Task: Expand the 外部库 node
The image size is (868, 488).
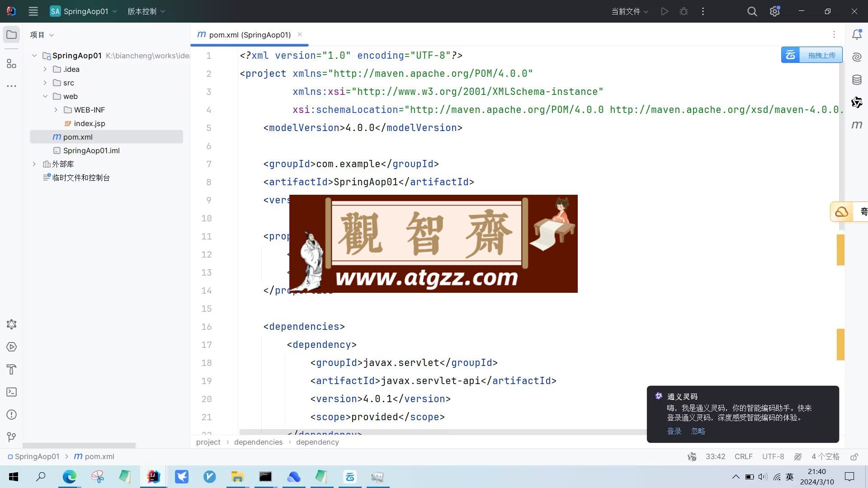Action: (34, 164)
